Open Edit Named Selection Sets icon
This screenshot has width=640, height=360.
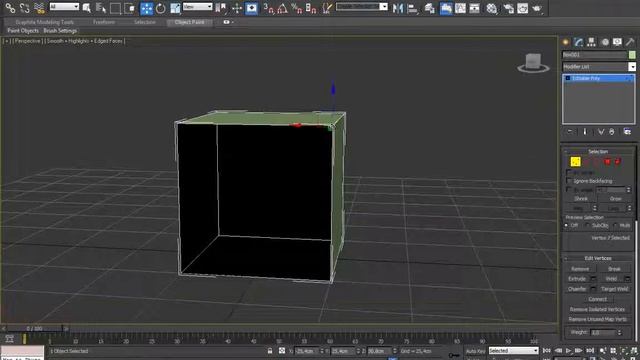point(327,8)
